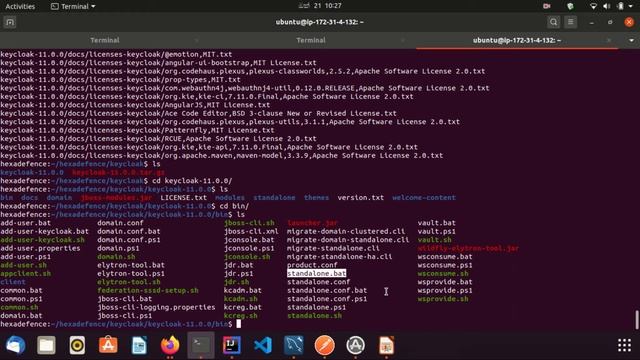Open IntelliJ IDEA from the dock
This screenshot has width=640, height=360.
pos(232,345)
